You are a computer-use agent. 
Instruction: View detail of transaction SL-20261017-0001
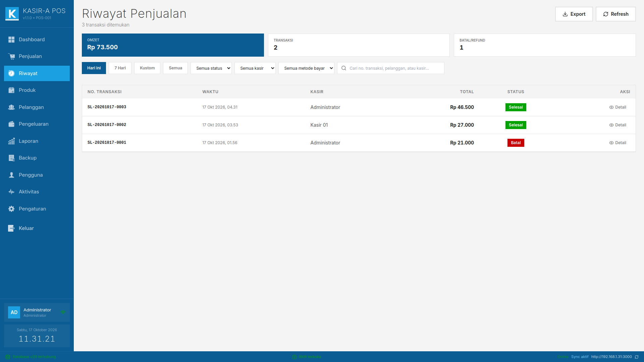click(618, 143)
